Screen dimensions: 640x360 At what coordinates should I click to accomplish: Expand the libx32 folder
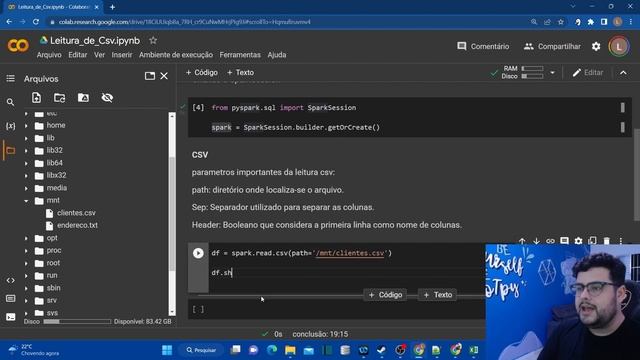(x=27, y=176)
